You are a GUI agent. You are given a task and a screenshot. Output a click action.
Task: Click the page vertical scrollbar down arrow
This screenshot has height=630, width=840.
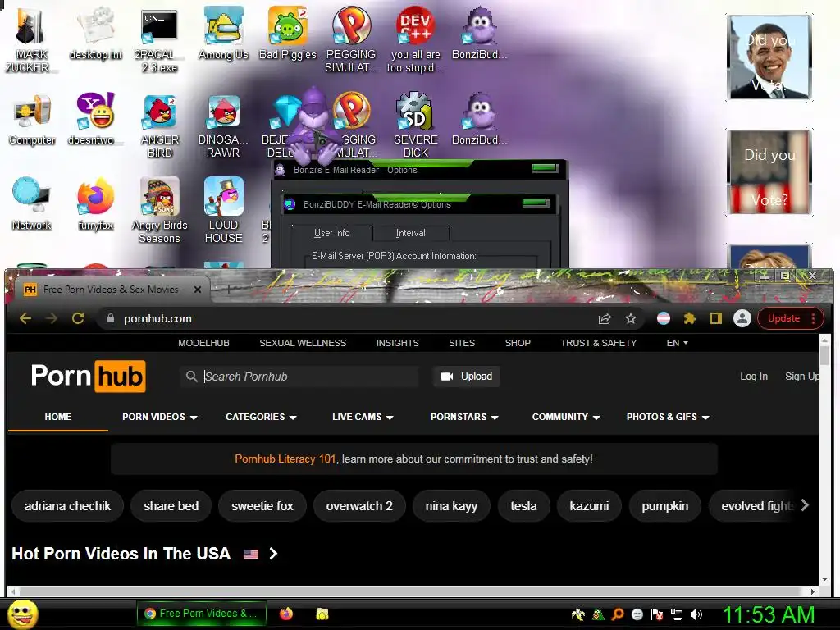824,580
